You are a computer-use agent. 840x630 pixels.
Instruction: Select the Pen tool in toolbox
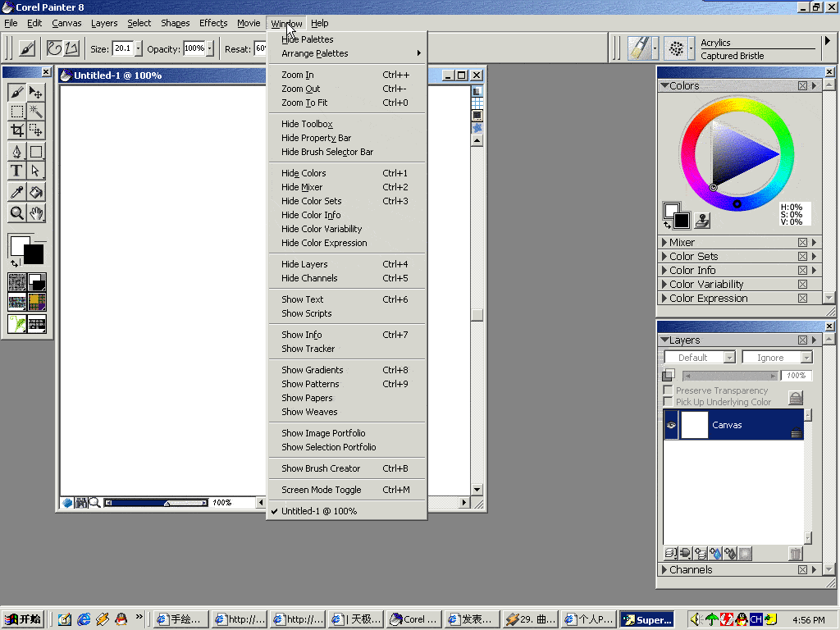(x=16, y=152)
